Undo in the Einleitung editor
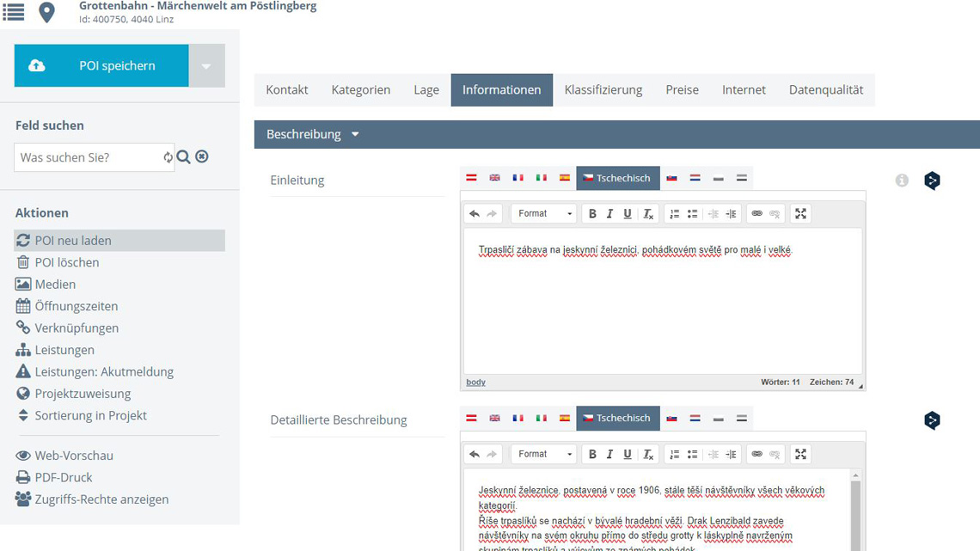Screen dimensions: 980x551 coord(475,214)
